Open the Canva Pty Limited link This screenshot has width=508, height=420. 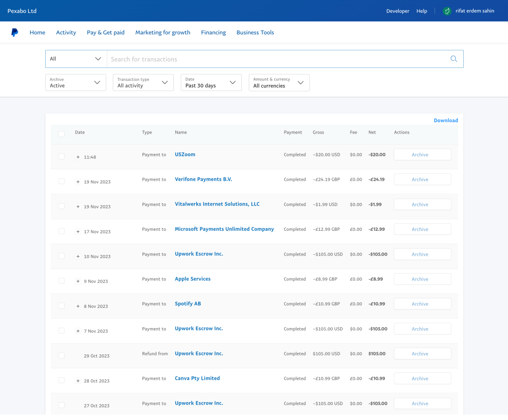point(197,378)
